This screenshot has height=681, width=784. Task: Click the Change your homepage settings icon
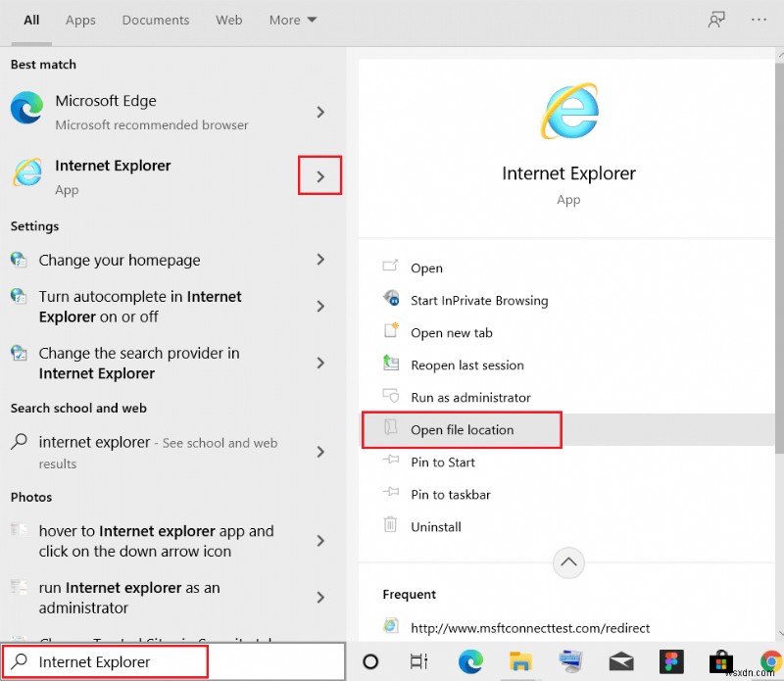click(19, 260)
